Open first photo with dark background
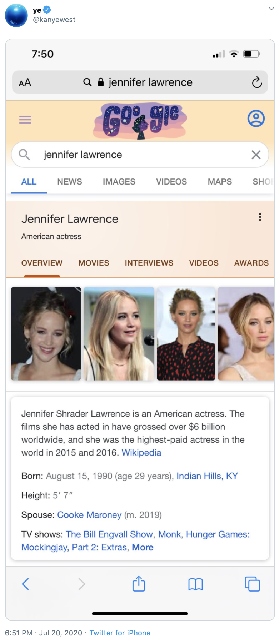 pos(46,334)
